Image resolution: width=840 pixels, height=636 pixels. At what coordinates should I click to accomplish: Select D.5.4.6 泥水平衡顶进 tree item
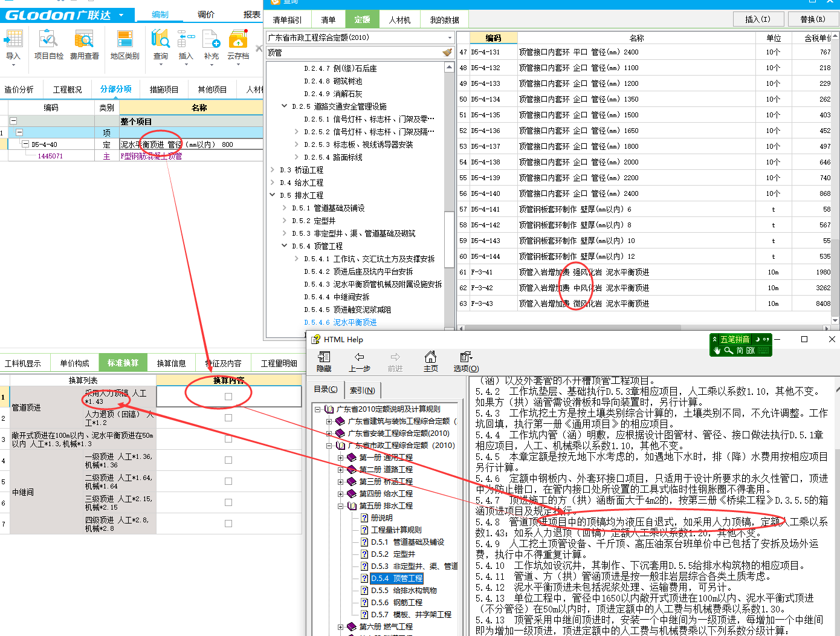tap(340, 322)
